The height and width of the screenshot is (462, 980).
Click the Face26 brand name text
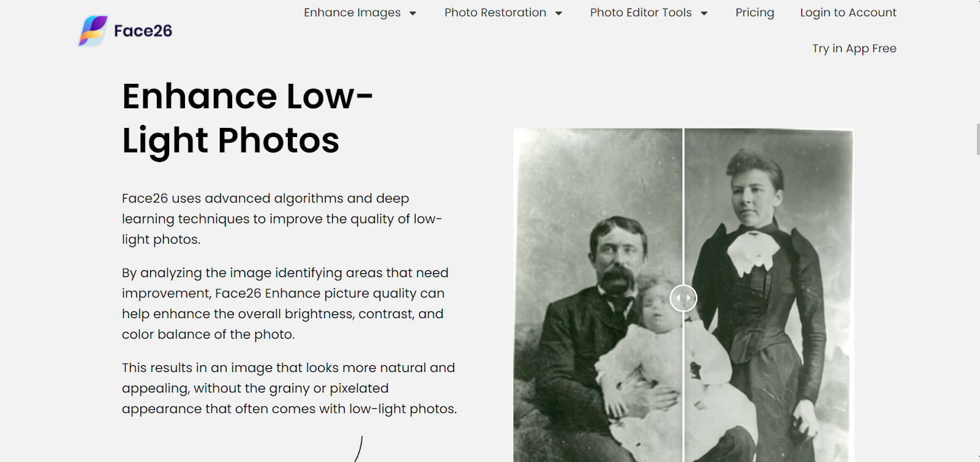pyautogui.click(x=143, y=31)
